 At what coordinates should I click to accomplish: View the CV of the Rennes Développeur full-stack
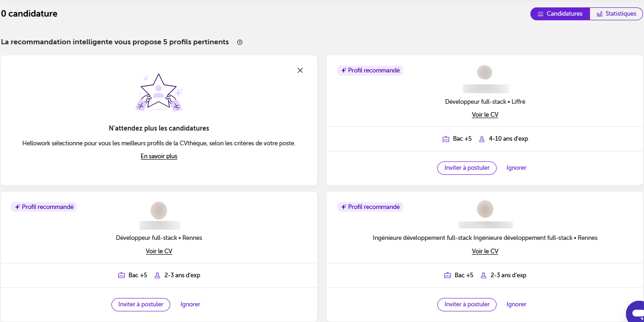[x=159, y=251]
